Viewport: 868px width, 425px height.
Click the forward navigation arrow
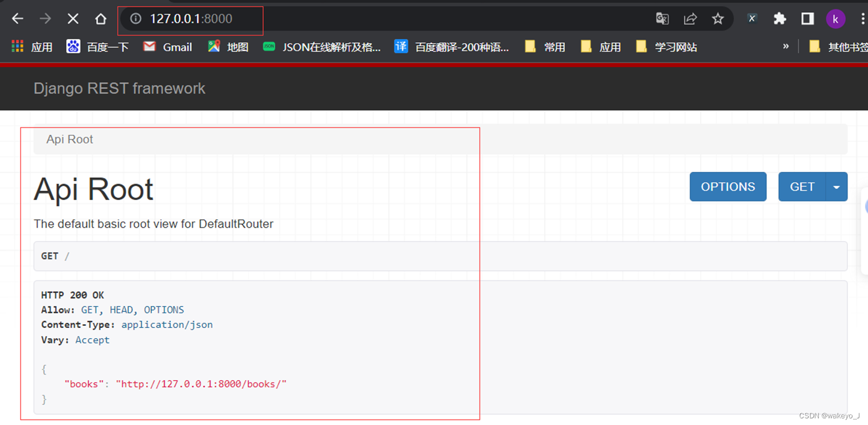(x=45, y=19)
